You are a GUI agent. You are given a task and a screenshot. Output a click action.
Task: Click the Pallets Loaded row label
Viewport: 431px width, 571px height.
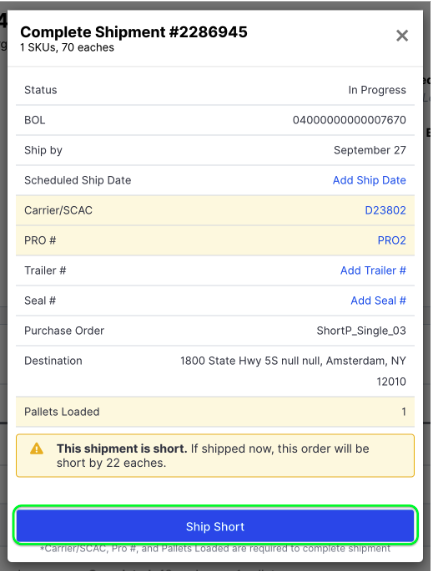pyautogui.click(x=62, y=412)
